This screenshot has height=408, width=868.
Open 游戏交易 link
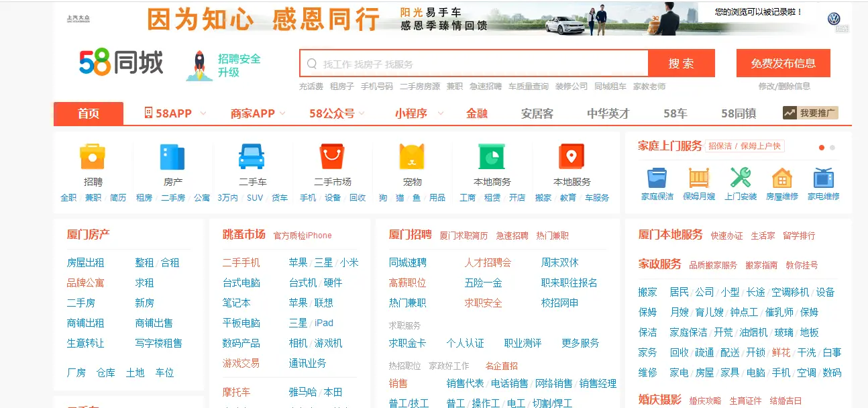coord(241,363)
